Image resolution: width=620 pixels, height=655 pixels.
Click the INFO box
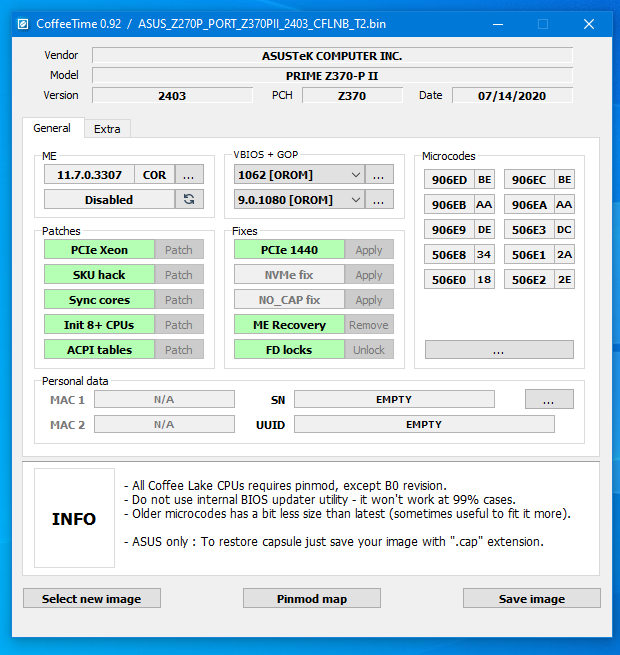pyautogui.click(x=74, y=518)
